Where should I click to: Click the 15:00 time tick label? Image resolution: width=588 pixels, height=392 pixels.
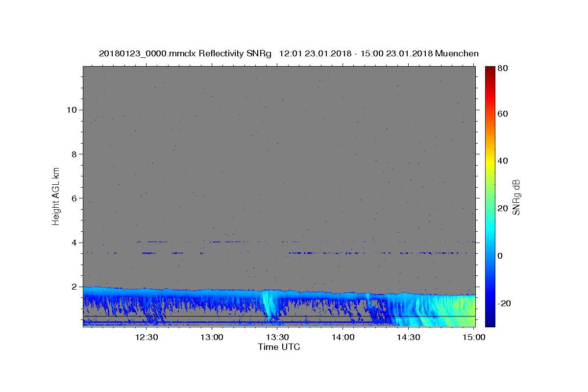point(474,337)
